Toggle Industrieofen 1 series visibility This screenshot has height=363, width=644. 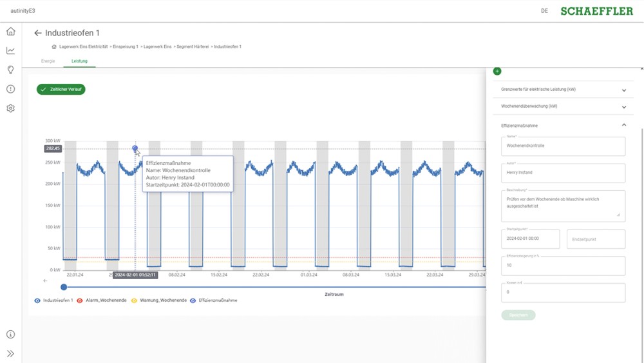(x=38, y=300)
